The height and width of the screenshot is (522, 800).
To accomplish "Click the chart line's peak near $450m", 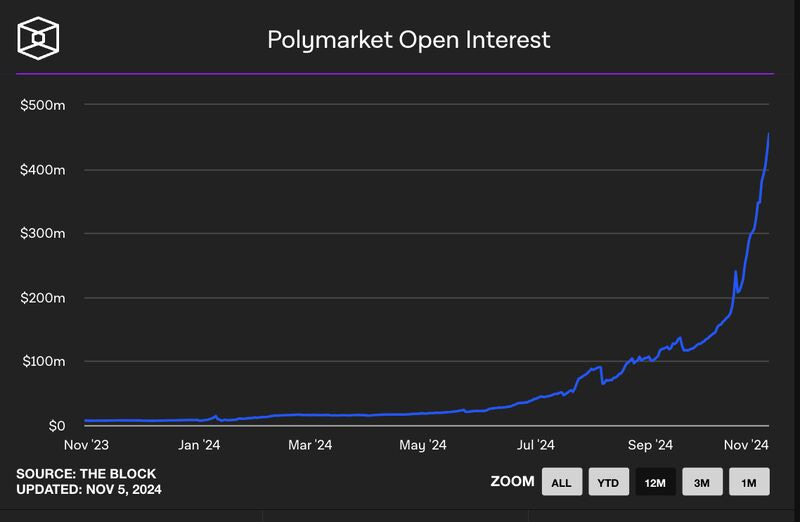I will 768,135.
